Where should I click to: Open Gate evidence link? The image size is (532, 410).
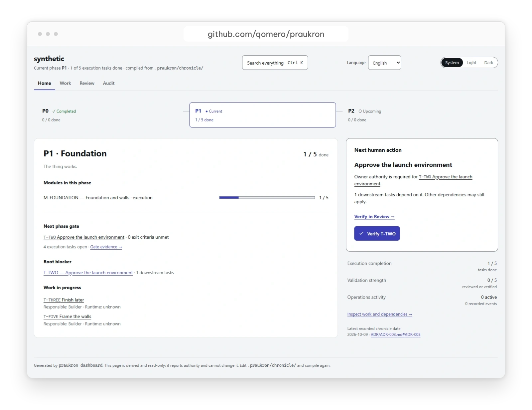pyautogui.click(x=106, y=247)
